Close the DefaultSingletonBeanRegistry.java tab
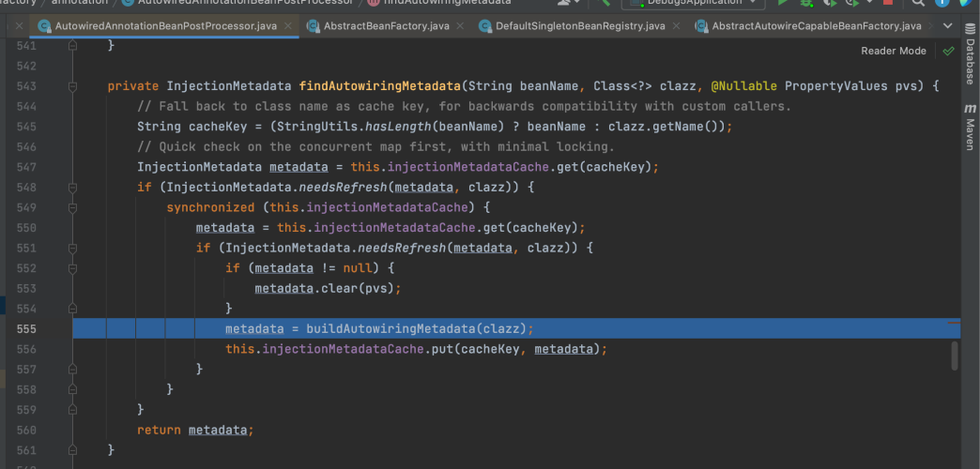Screen dimensions: 980x469 coord(676,26)
